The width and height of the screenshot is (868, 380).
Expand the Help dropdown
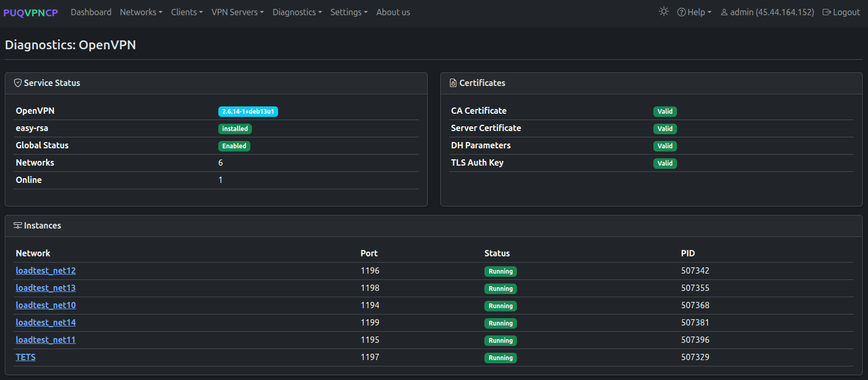point(694,12)
